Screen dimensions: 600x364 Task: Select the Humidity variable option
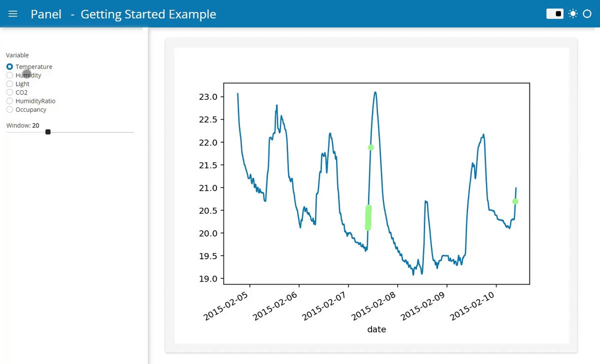[10, 75]
